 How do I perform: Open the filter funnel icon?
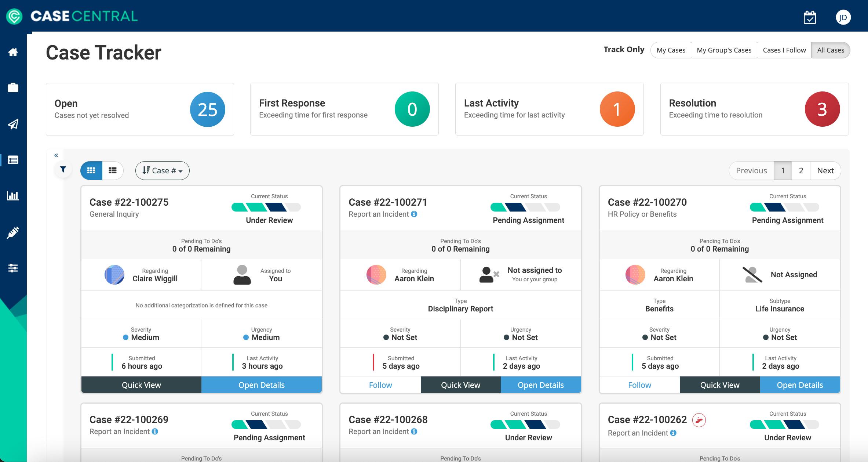pos(63,169)
